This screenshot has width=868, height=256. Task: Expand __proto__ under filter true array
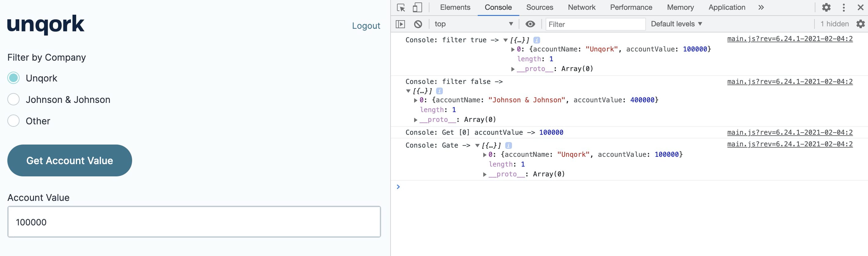(x=513, y=69)
